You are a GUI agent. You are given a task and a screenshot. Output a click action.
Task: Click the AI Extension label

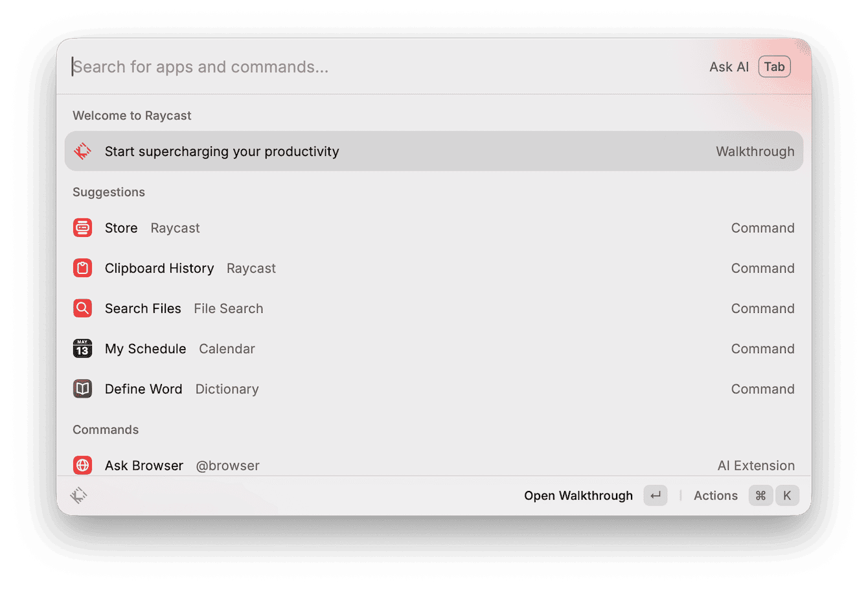(x=756, y=465)
